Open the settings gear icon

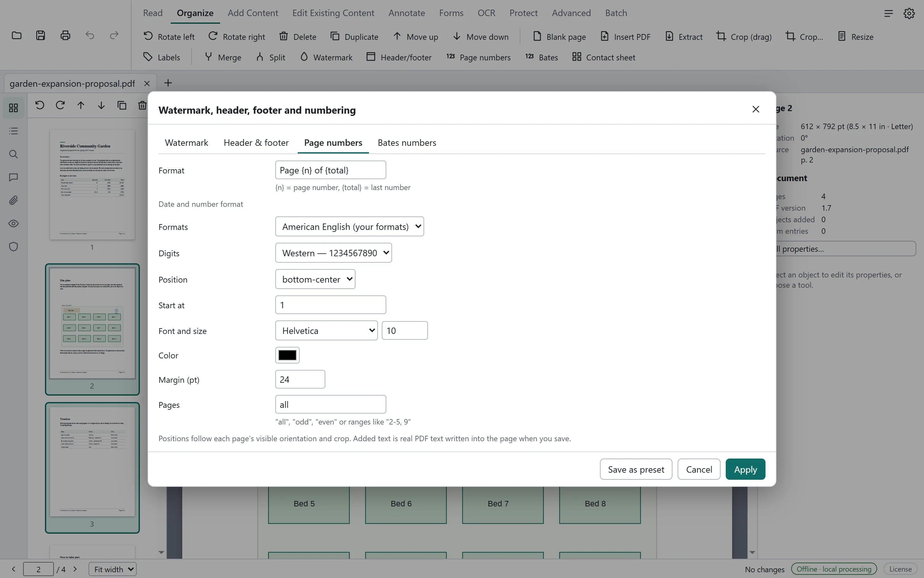pyautogui.click(x=909, y=13)
